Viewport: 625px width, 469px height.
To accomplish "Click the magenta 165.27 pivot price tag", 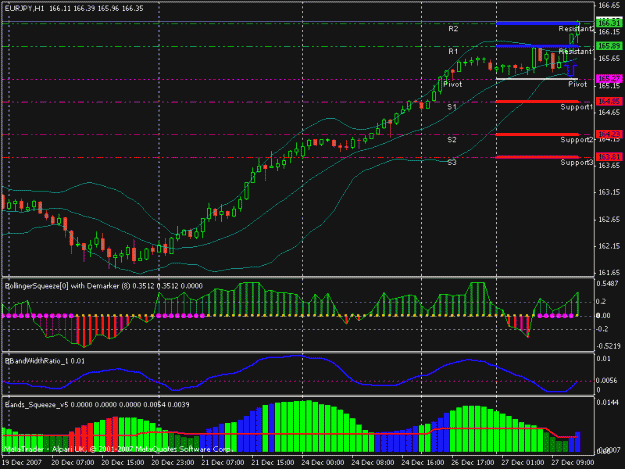I will point(609,78).
